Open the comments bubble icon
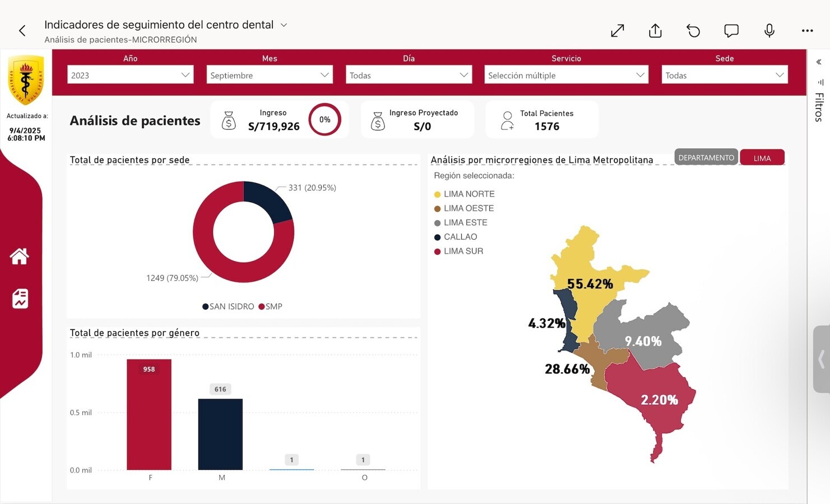This screenshot has height=504, width=830. [731, 31]
